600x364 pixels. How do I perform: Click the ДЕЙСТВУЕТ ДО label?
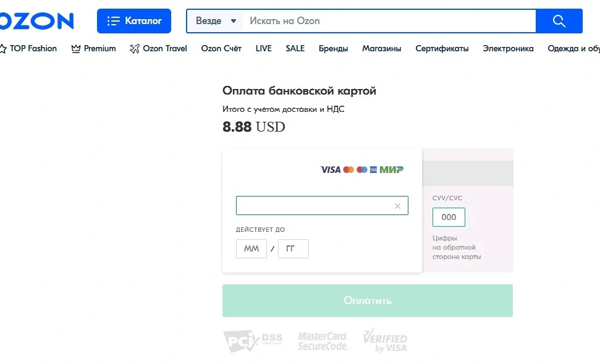pyautogui.click(x=260, y=229)
